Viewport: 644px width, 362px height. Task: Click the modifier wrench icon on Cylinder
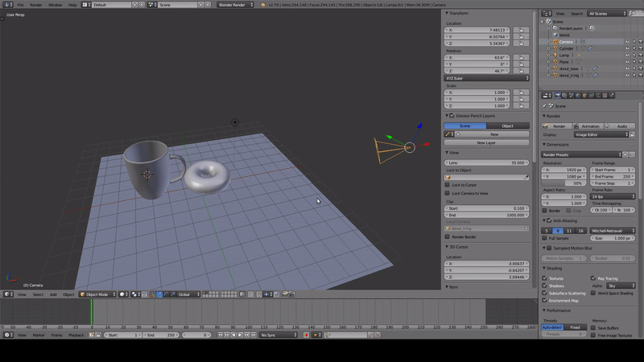(x=589, y=48)
